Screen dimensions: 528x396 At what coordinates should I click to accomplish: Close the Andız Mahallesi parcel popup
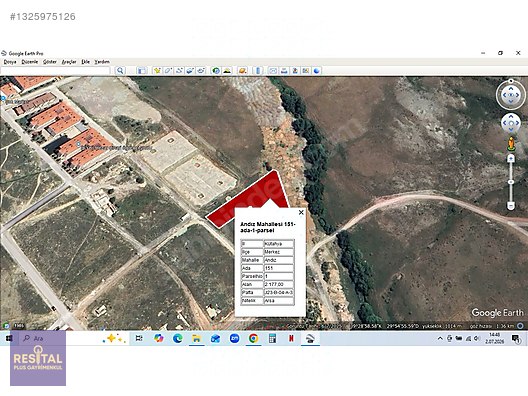tap(301, 212)
